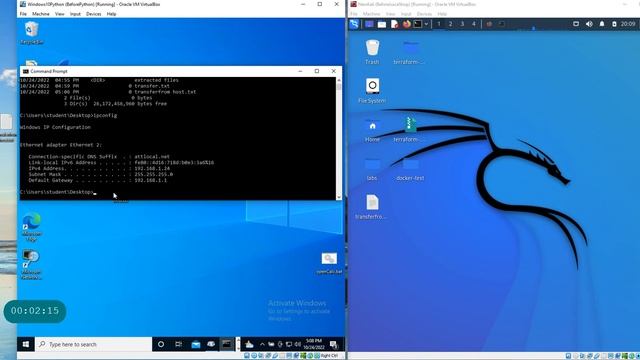
Task: Open Machine menu in the Windows VirtualBox window
Action: 40,14
